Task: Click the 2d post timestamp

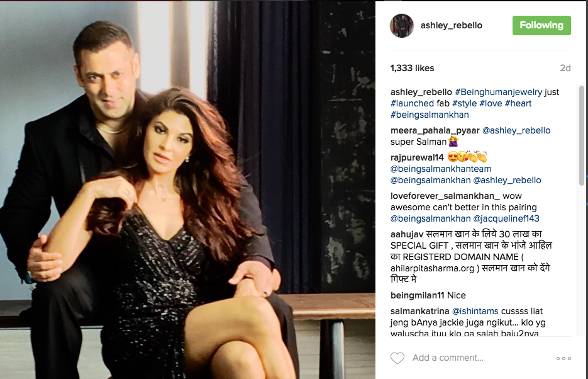Action: [x=565, y=68]
